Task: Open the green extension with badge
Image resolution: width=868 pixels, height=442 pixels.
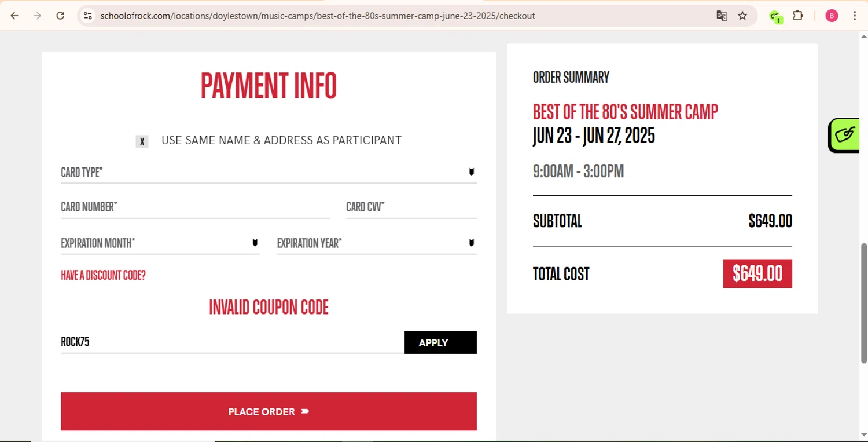Action: pyautogui.click(x=775, y=16)
